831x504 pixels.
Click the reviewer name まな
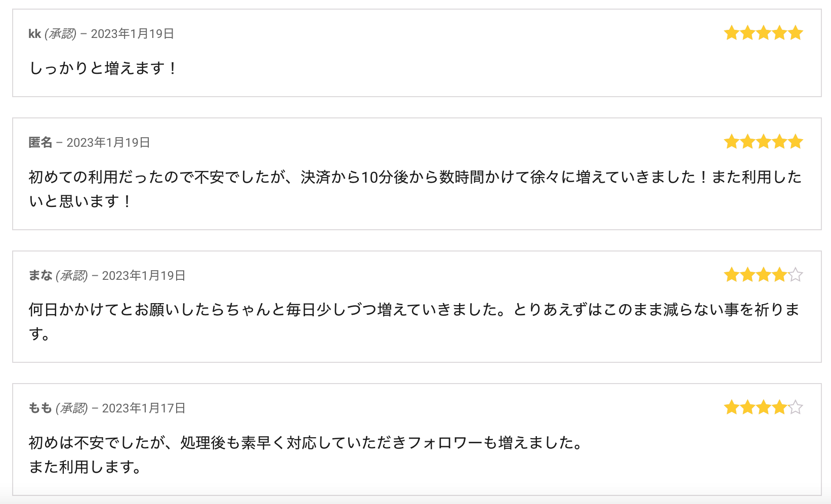click(40, 275)
